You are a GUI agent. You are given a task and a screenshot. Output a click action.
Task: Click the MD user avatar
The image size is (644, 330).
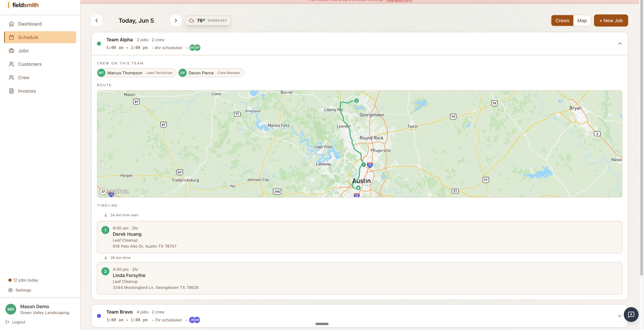click(x=11, y=309)
